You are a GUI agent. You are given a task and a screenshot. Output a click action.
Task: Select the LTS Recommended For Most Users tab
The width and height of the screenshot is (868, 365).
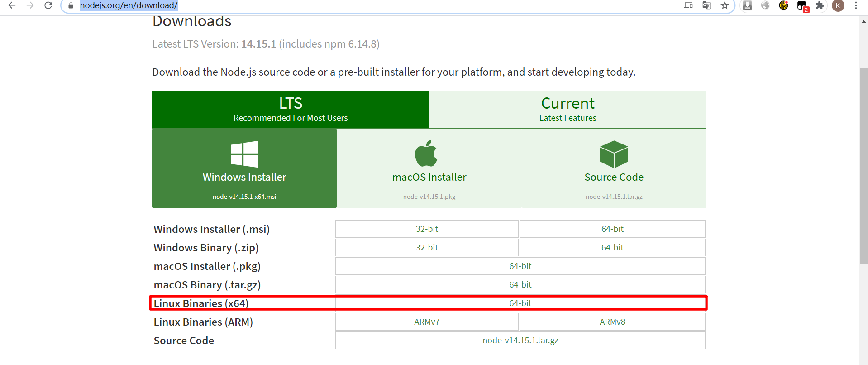point(291,110)
